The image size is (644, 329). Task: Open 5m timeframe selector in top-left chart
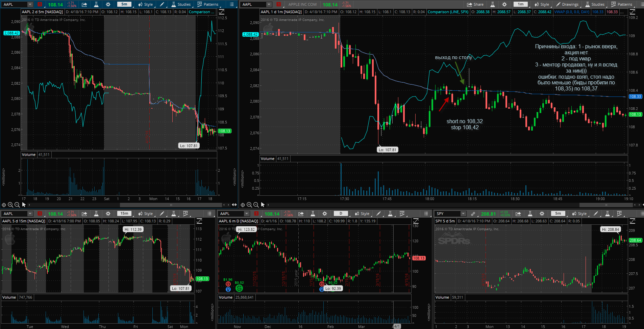(124, 4)
